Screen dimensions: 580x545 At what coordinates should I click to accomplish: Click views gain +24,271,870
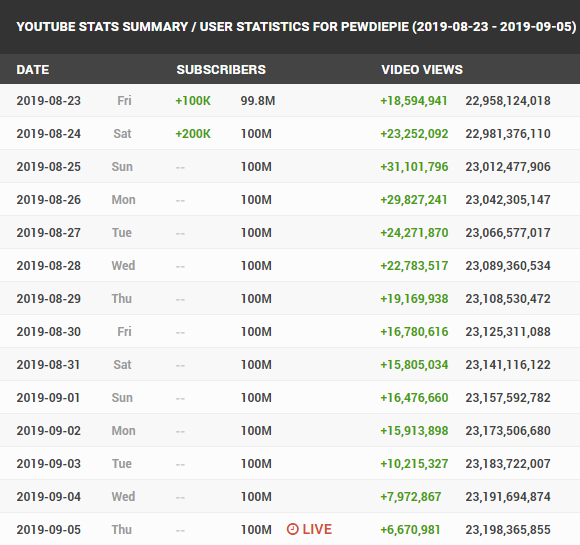coord(414,232)
